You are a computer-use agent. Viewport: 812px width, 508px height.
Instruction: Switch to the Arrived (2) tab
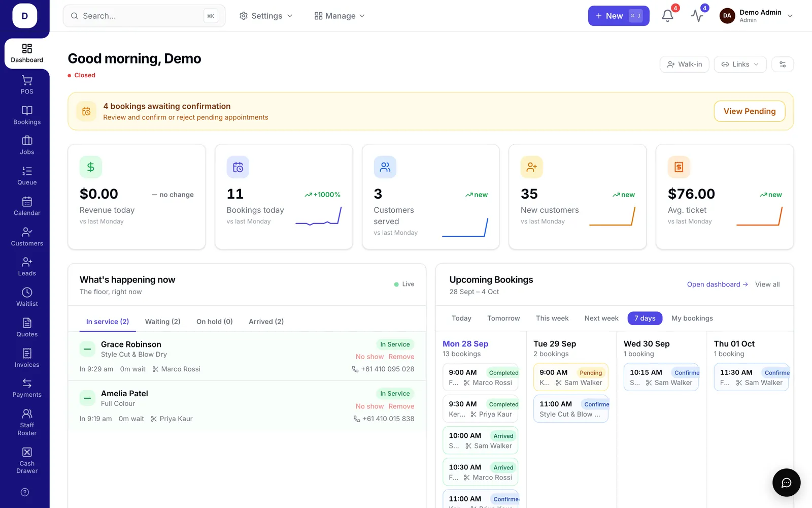coord(266,322)
